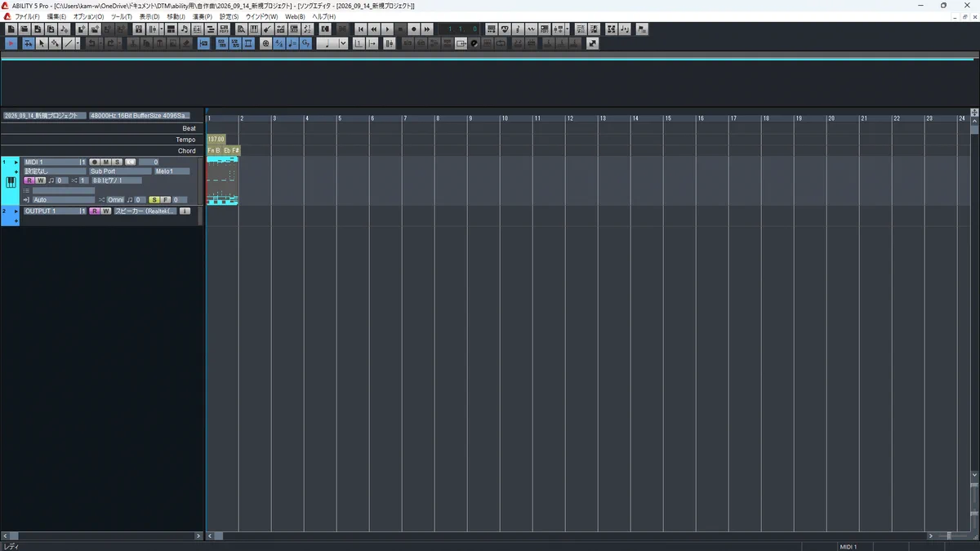Click the G7 chord display icon
The image size is (980, 551).
[x=305, y=43]
